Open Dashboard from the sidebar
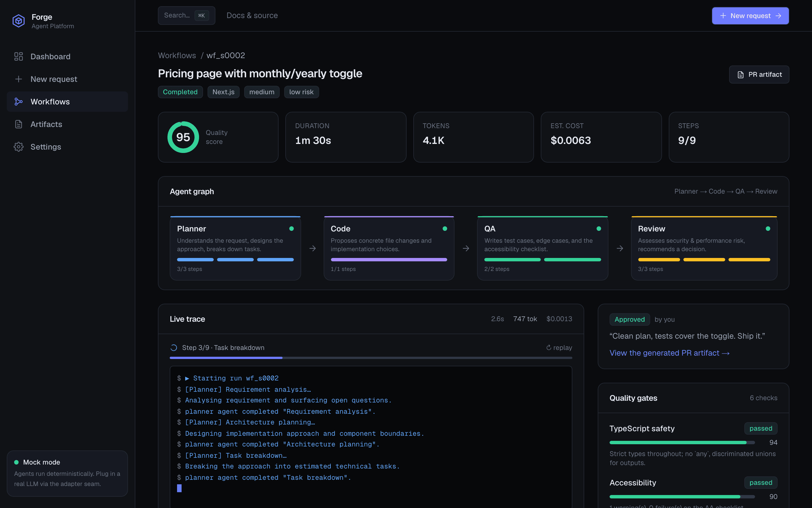Image resolution: width=812 pixels, height=508 pixels. click(x=67, y=56)
